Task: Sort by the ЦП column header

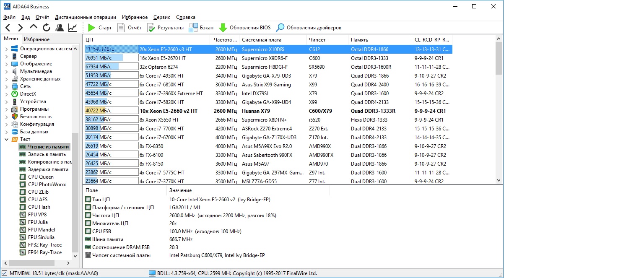Action: pos(147,40)
